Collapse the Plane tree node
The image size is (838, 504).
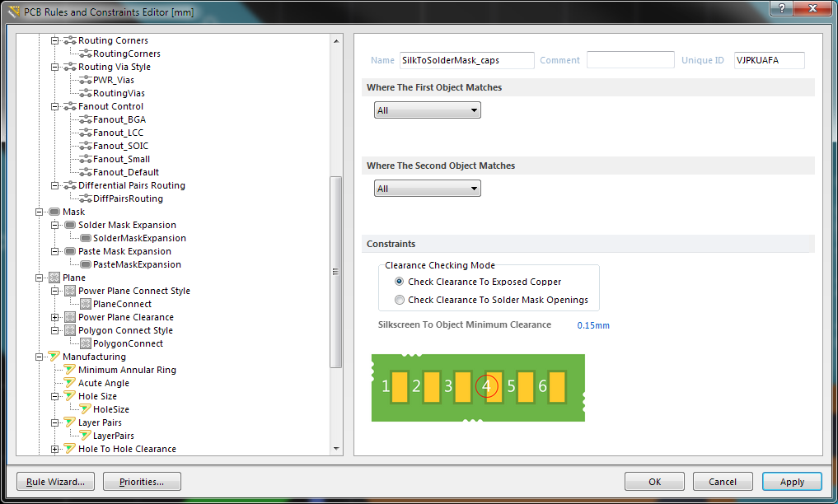(x=39, y=278)
